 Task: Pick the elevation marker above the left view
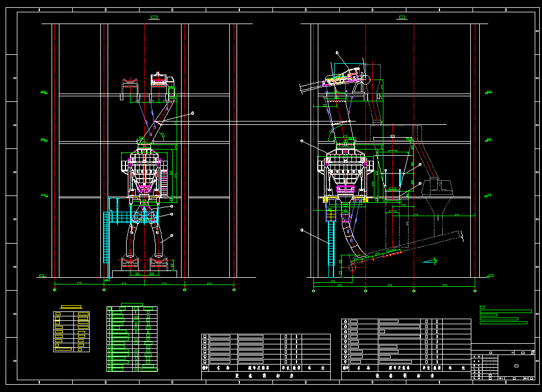(154, 17)
